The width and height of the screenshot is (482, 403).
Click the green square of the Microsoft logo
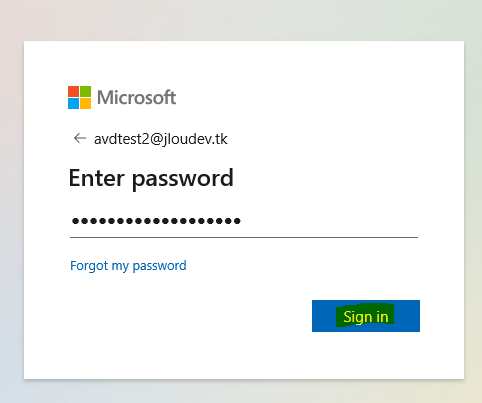click(x=85, y=91)
